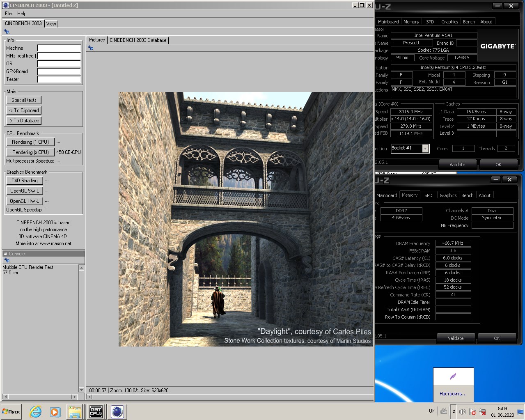Open the SPD tab in CPU-Z processor window

coord(430,22)
